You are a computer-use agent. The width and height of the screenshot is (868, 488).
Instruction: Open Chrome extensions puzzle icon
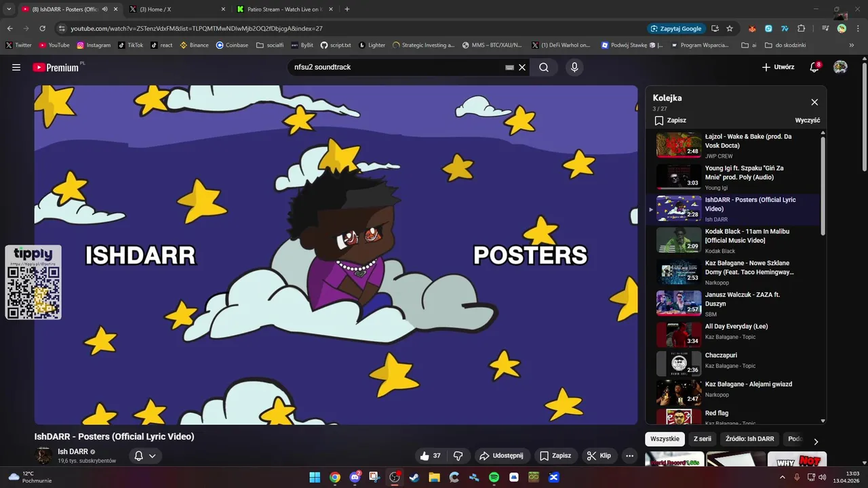802,28
